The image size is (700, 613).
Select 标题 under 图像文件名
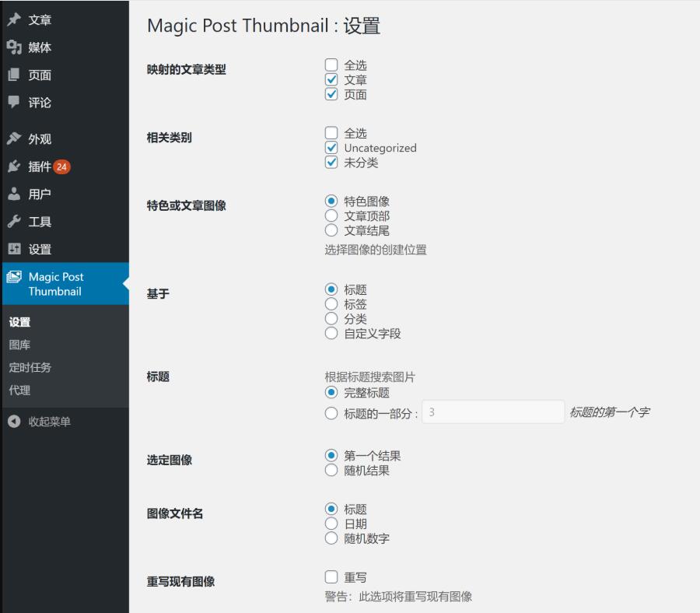[x=331, y=509]
